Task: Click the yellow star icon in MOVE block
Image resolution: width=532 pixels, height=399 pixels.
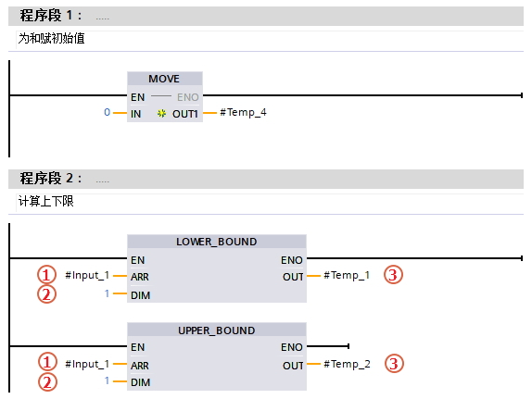Action: [161, 114]
